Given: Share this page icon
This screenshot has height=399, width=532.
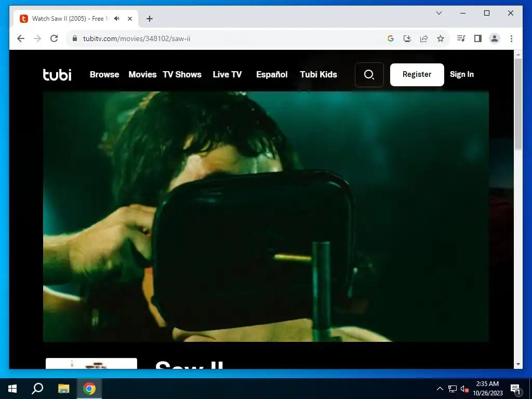Looking at the screenshot, I should tap(424, 38).
